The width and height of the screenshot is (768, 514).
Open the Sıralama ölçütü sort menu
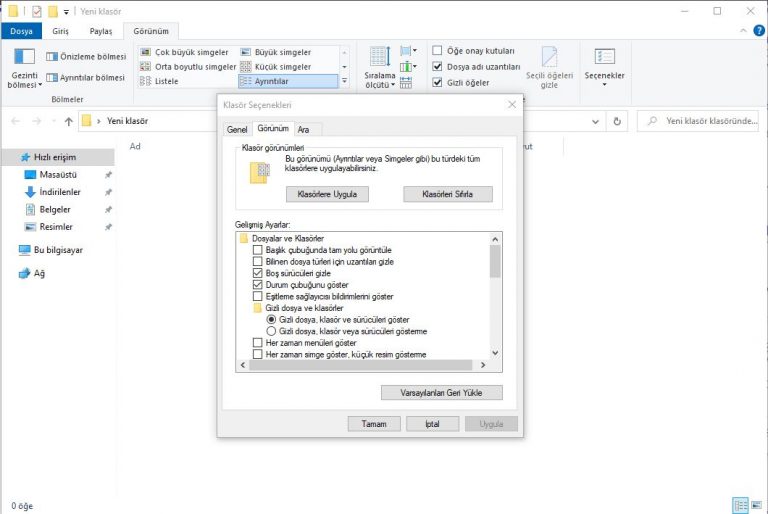point(380,68)
